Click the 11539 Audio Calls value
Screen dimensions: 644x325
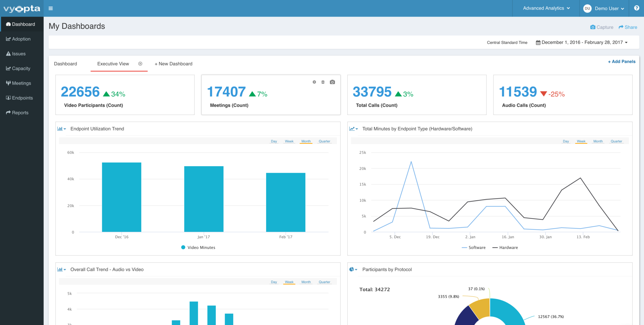(x=518, y=92)
